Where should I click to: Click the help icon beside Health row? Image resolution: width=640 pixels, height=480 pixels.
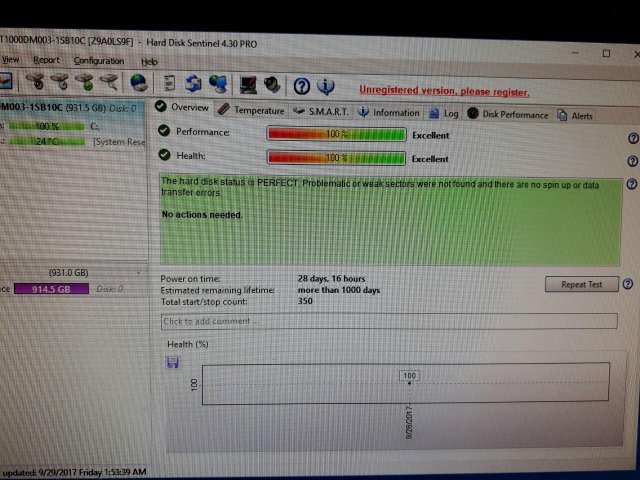coord(632,162)
